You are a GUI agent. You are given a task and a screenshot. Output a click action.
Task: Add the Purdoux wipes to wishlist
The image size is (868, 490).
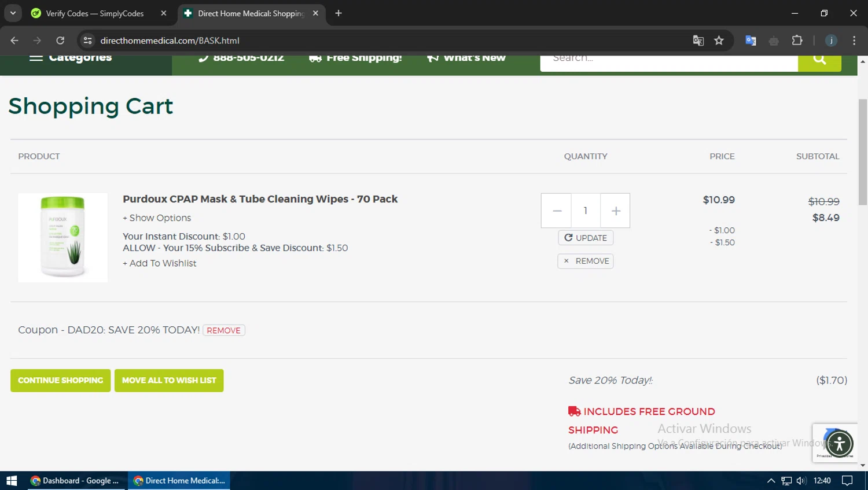tap(159, 263)
